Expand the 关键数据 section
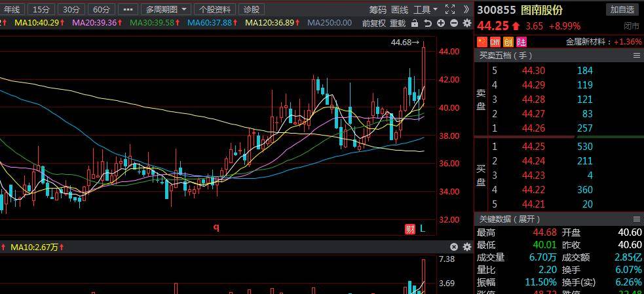This screenshot has height=294, width=644. coord(636,219)
